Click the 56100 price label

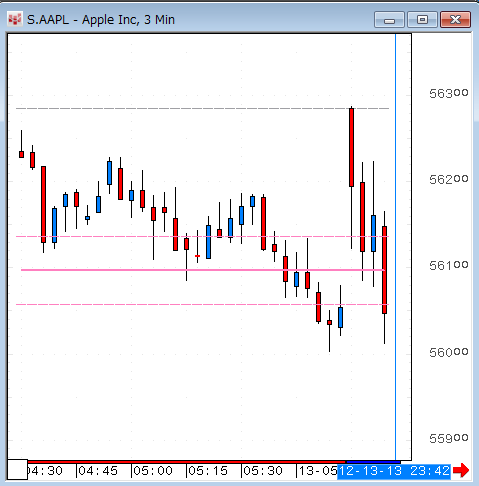click(x=449, y=265)
